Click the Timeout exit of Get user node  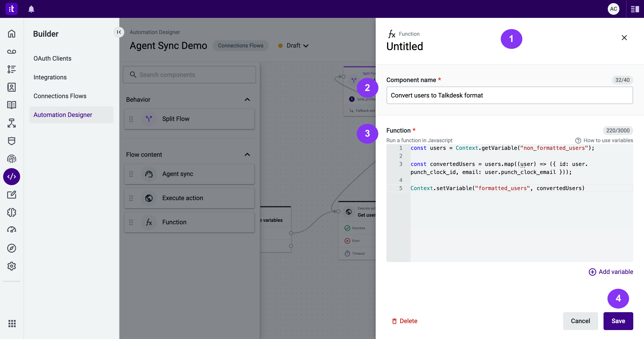pyautogui.click(x=357, y=254)
